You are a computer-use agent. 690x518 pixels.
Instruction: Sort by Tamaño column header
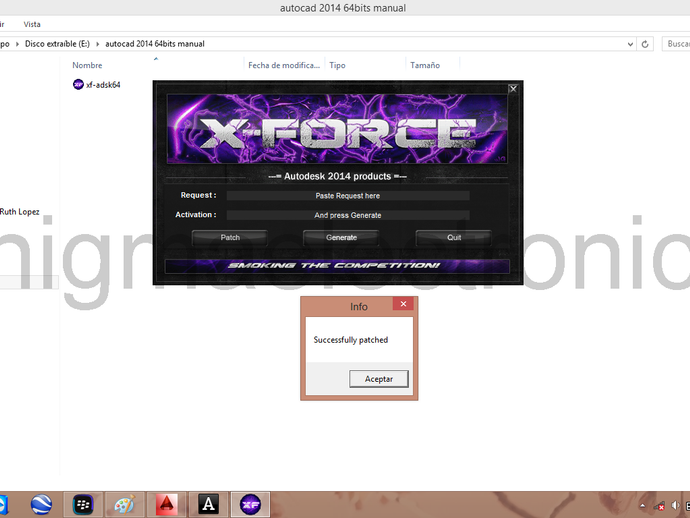click(x=425, y=65)
